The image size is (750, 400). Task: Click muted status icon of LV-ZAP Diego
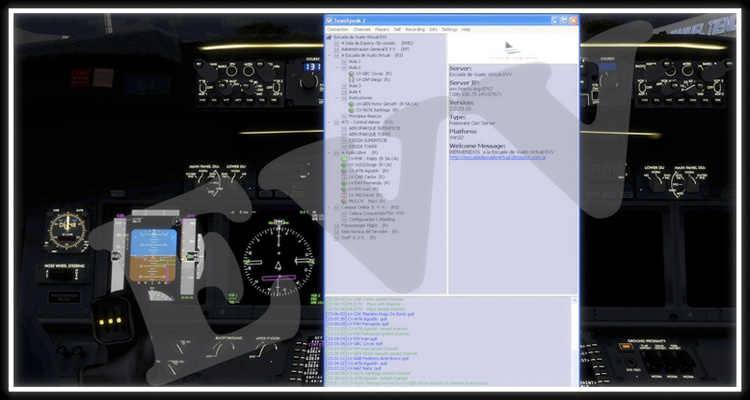click(352, 80)
